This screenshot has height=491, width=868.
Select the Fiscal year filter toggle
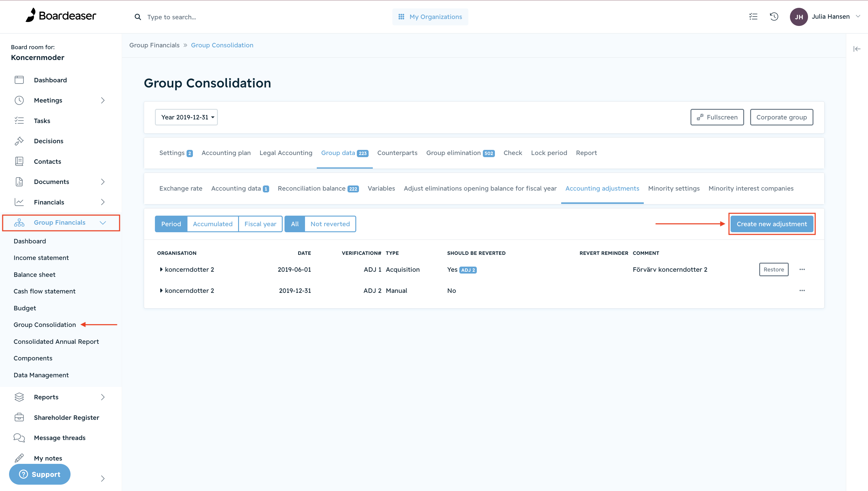click(260, 224)
